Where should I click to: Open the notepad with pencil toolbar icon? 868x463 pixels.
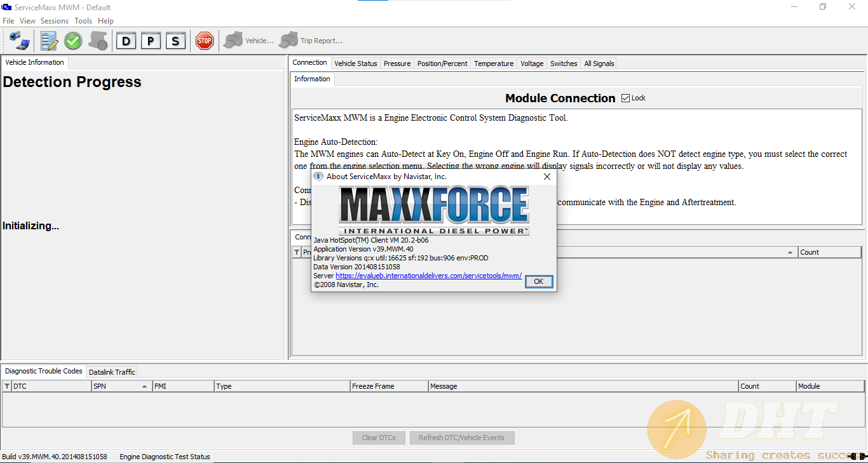pyautogui.click(x=49, y=41)
